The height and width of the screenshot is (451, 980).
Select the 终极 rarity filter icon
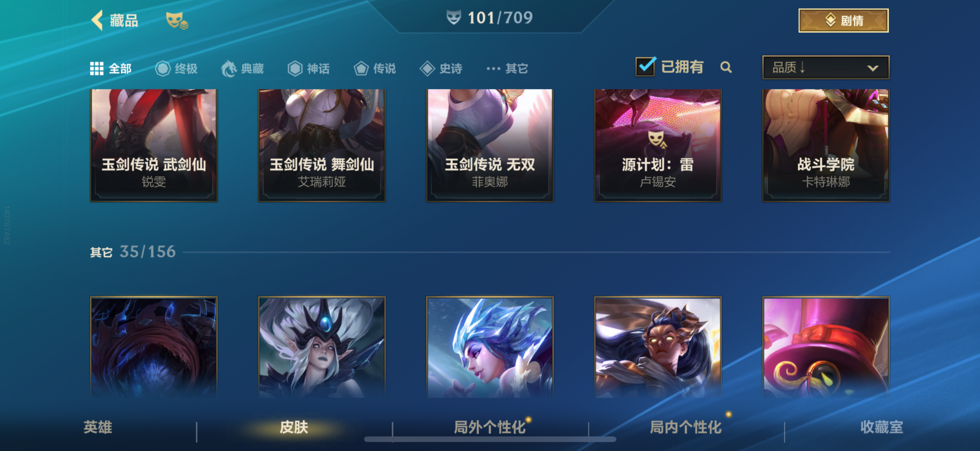pos(163,68)
